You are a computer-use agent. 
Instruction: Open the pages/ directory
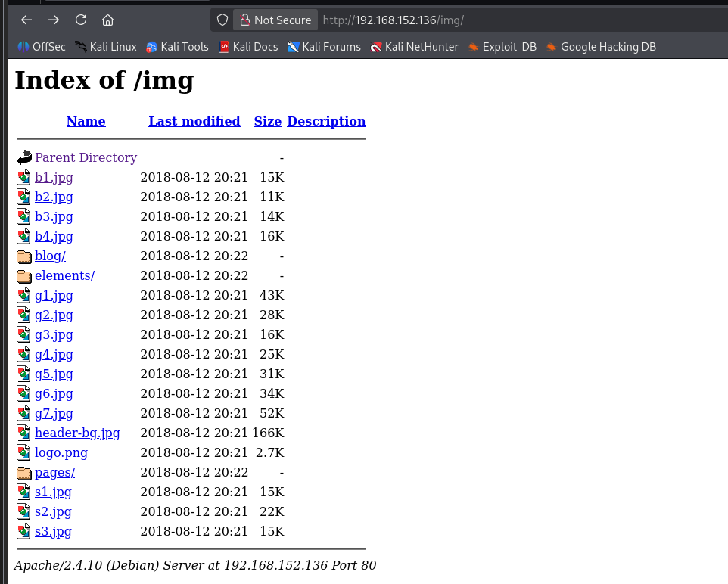(54, 472)
